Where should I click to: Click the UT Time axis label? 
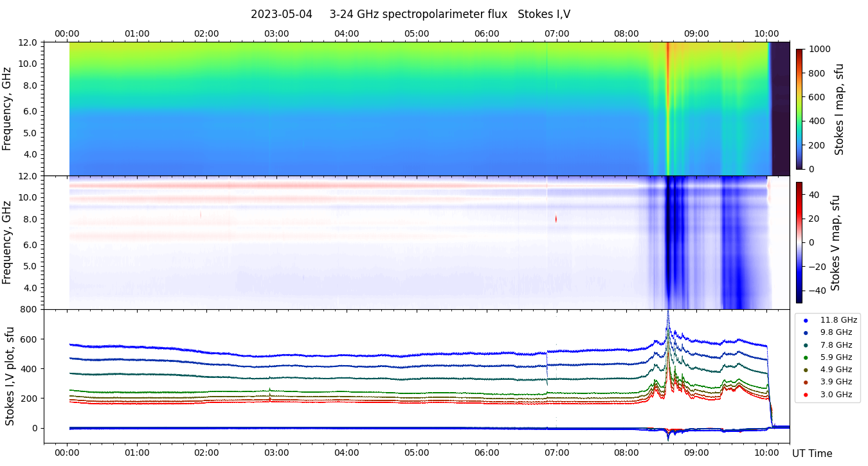812,453
